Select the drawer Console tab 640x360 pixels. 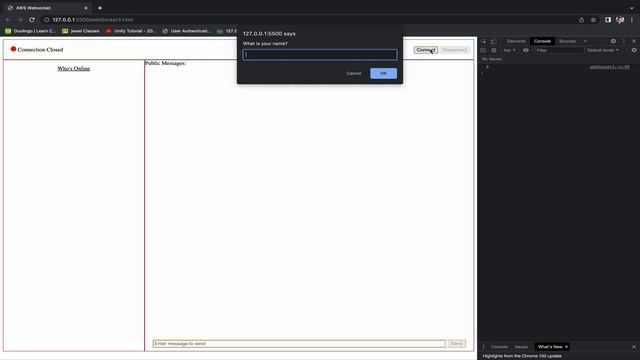(499, 347)
